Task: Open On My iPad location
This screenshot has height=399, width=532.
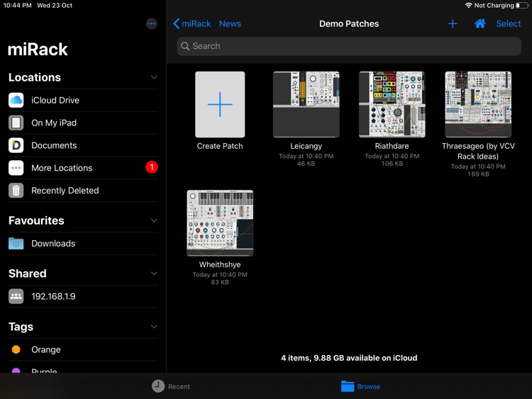Action: point(83,123)
